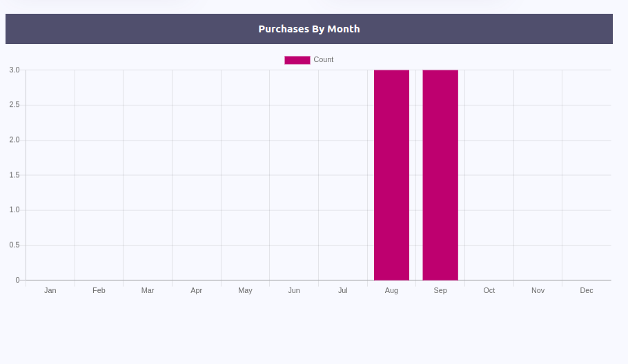Click the Sep label below the bar

point(440,290)
